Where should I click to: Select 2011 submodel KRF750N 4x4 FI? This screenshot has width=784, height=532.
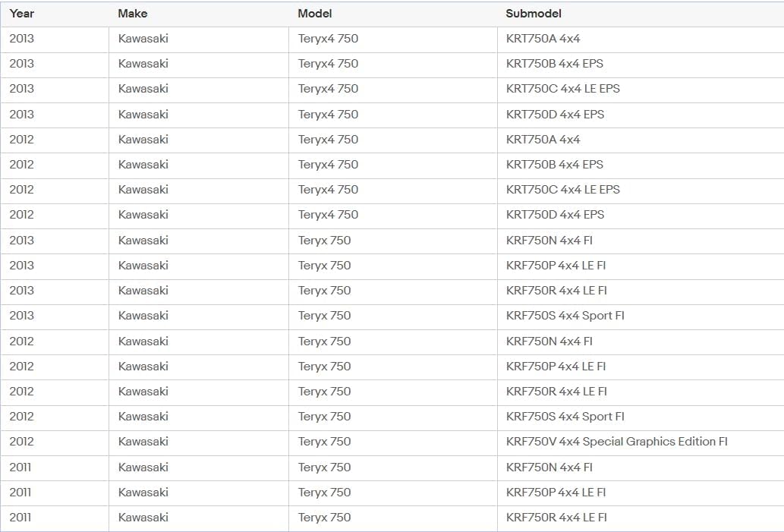549,467
